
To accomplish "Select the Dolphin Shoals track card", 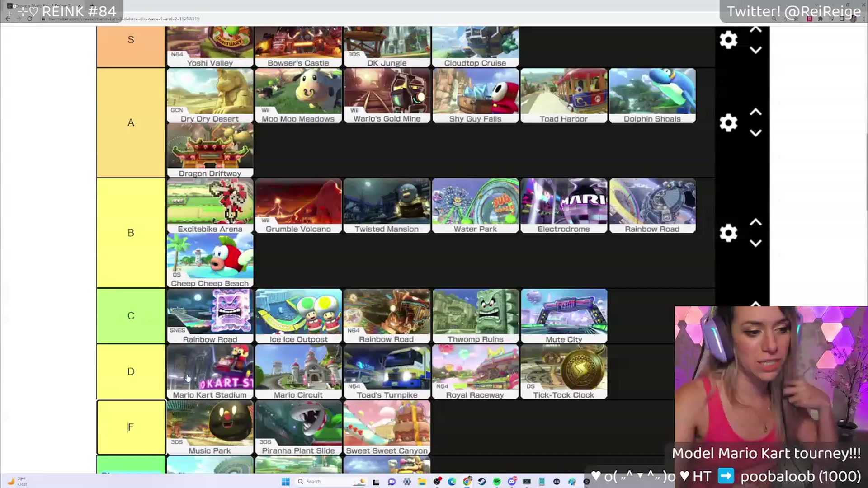I will (x=652, y=95).
